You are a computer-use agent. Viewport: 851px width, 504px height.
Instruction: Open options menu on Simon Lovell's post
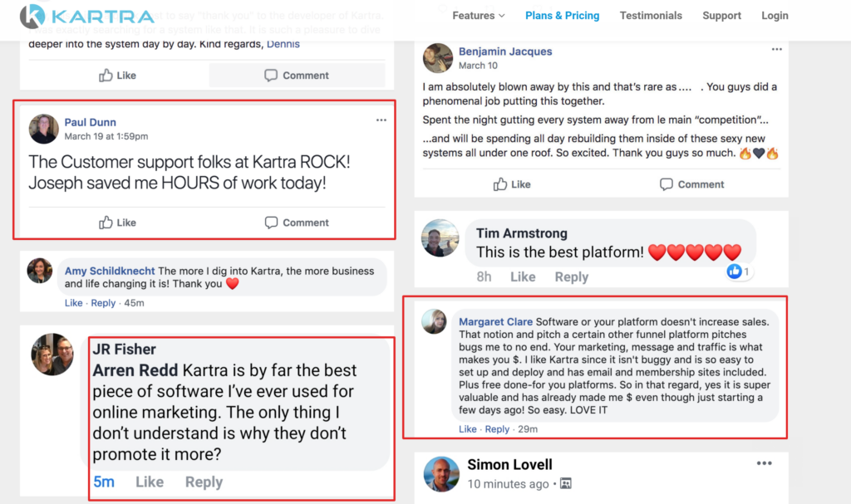[x=764, y=464]
